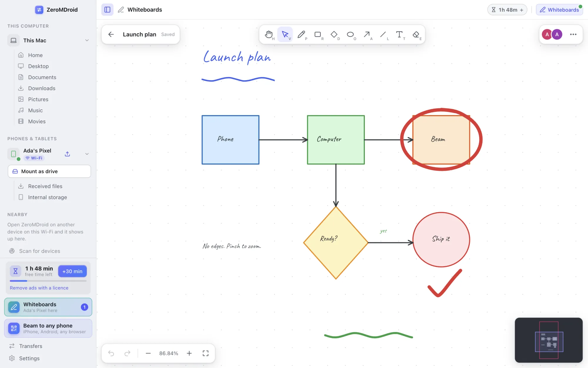Click the unread badge on Whiteboards card
This screenshot has width=588, height=368.
[84, 307]
